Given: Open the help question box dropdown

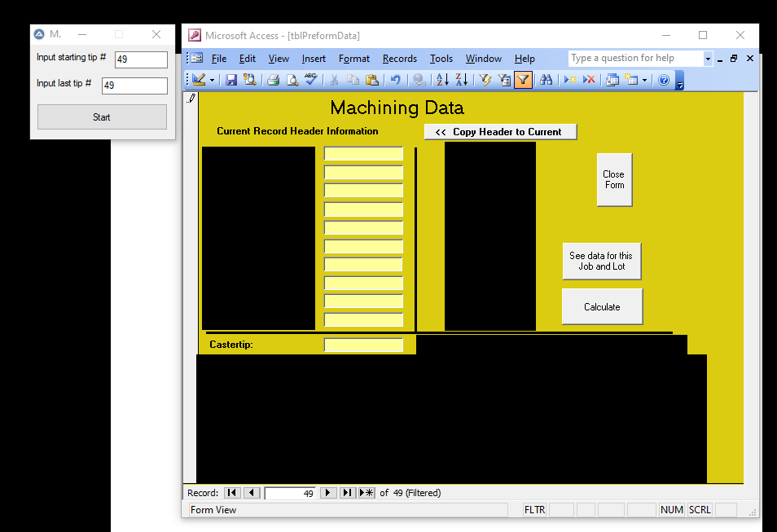Looking at the screenshot, I should [708, 59].
